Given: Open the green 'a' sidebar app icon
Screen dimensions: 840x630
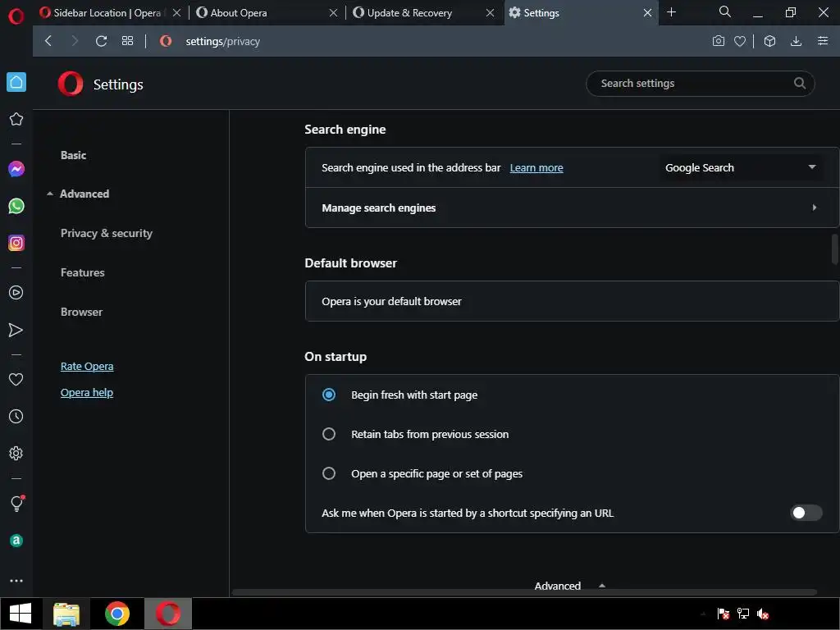Looking at the screenshot, I should [16, 541].
